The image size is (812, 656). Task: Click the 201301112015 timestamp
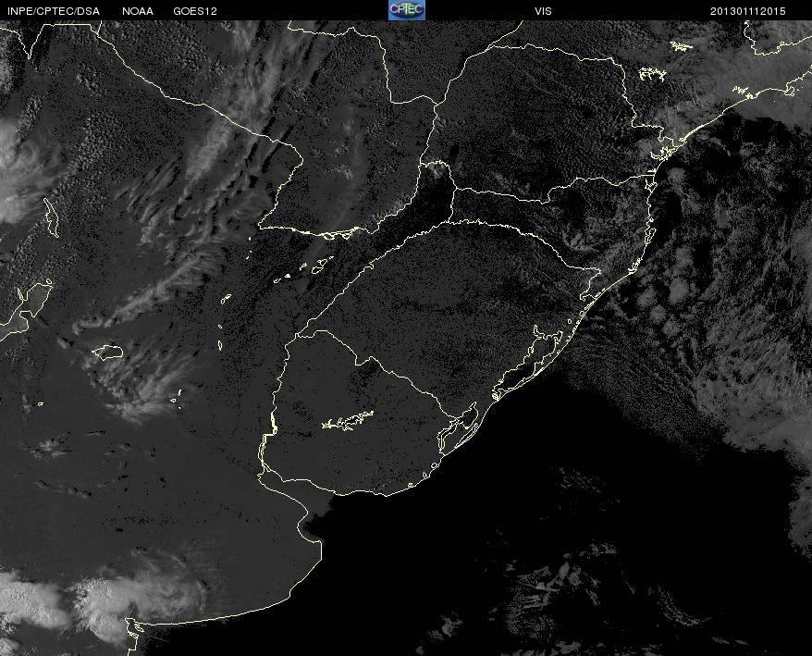pos(747,11)
